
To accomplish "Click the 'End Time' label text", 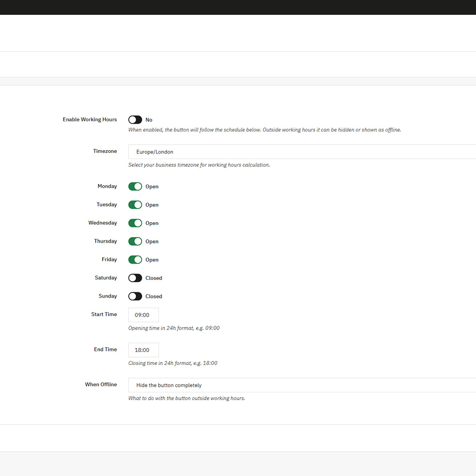I will coord(105,349).
